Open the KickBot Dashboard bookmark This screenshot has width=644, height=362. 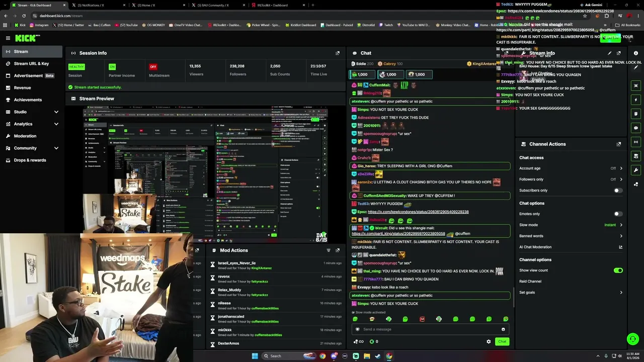[x=301, y=25]
